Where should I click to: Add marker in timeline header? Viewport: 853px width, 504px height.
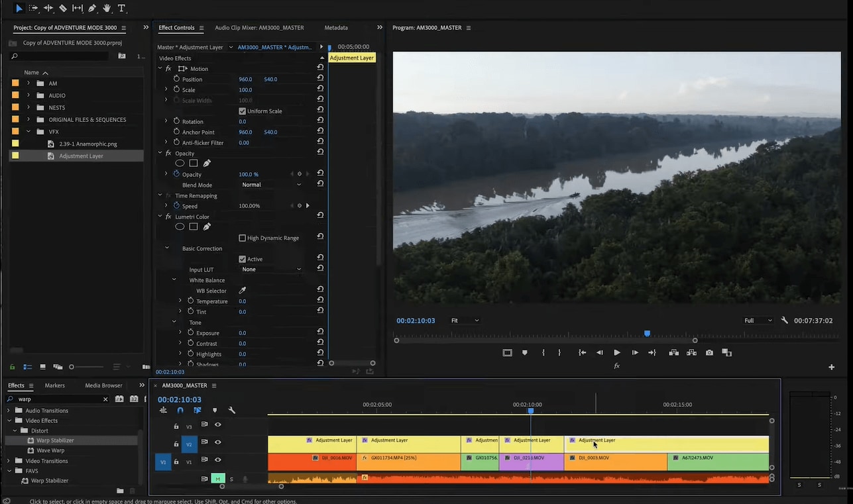(215, 410)
